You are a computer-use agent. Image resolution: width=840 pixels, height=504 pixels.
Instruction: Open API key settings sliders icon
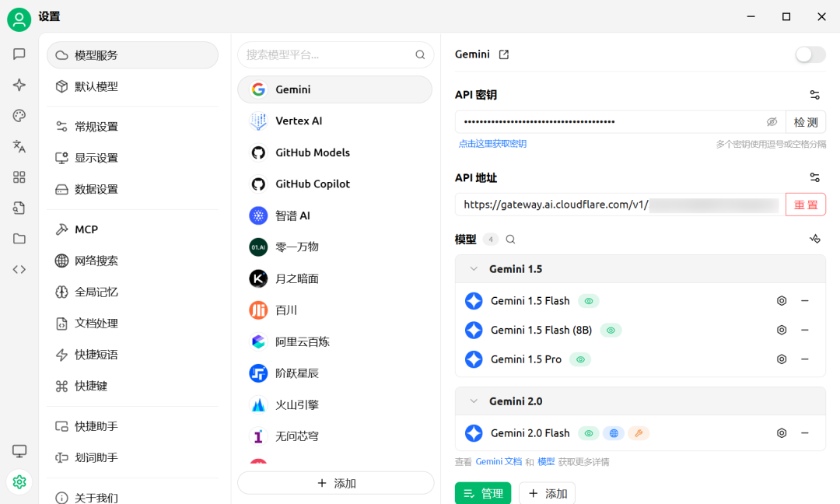pos(815,95)
